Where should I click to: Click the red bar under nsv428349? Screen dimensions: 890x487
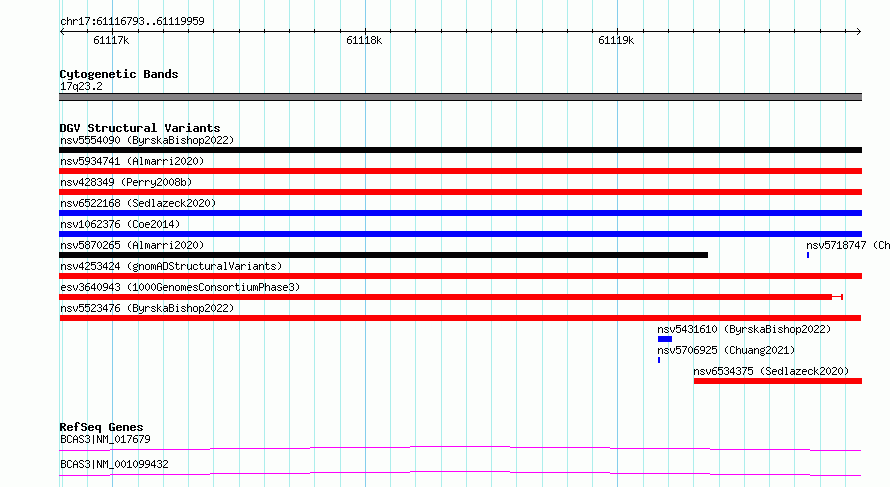click(460, 192)
